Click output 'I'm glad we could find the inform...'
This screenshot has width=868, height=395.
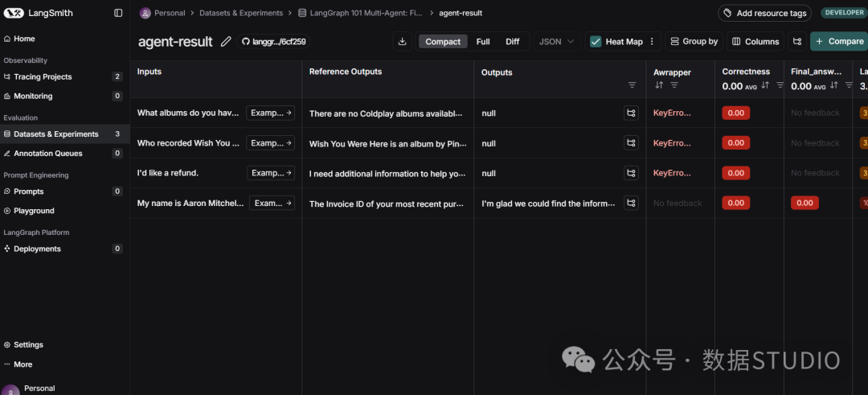point(548,204)
